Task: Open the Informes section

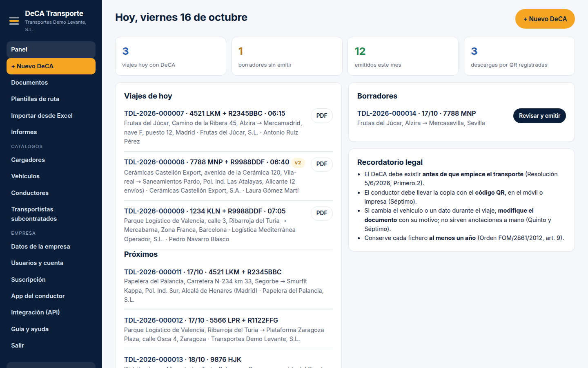Action: pos(51,132)
